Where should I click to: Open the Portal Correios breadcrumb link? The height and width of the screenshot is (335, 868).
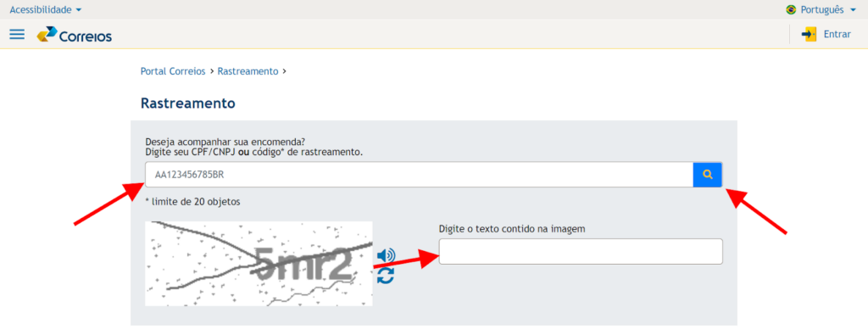click(173, 71)
